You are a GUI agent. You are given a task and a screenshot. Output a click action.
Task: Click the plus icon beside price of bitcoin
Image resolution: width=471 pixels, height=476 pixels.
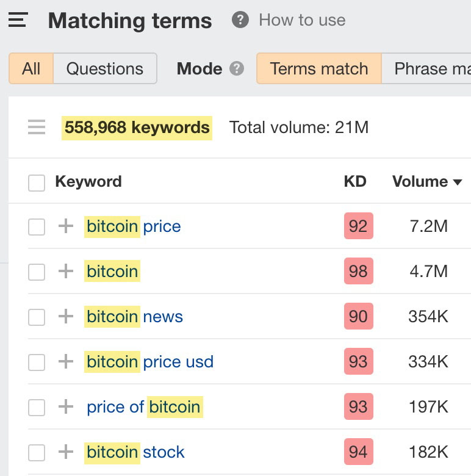click(65, 407)
